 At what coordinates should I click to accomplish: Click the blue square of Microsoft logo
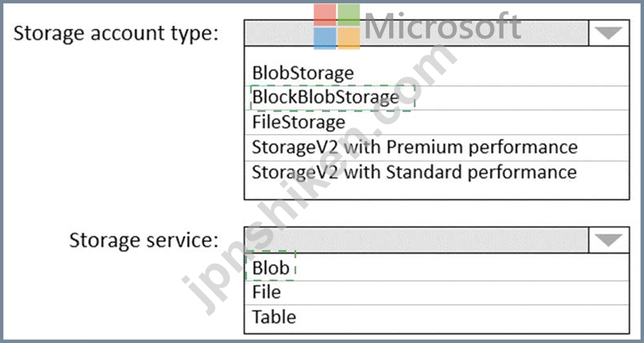[325, 39]
